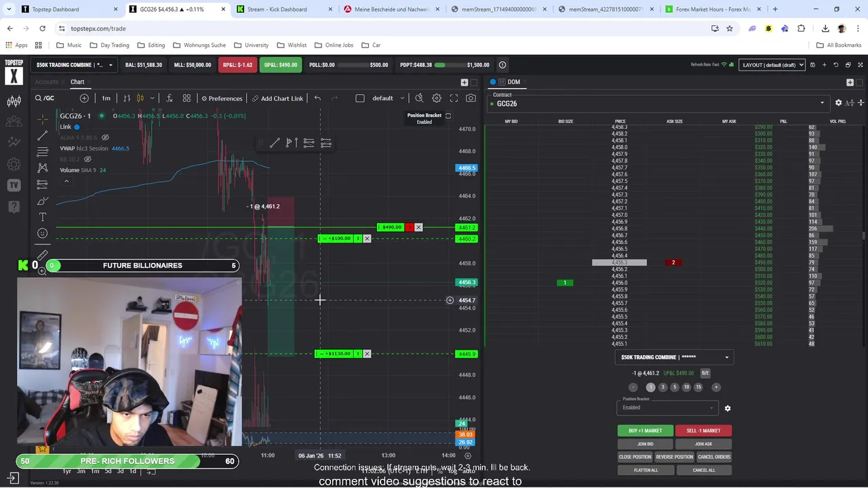Click the BUY +1 MARKET button
Image resolution: width=868 pixels, height=488 pixels.
click(x=645, y=430)
